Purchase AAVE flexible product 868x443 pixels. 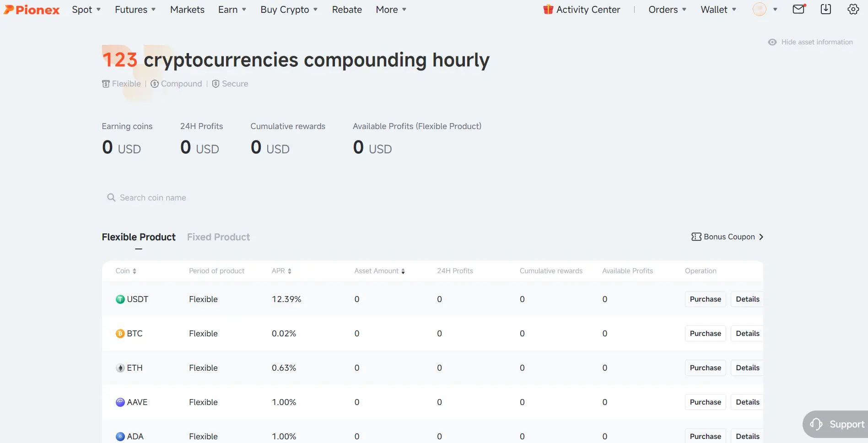click(x=706, y=402)
